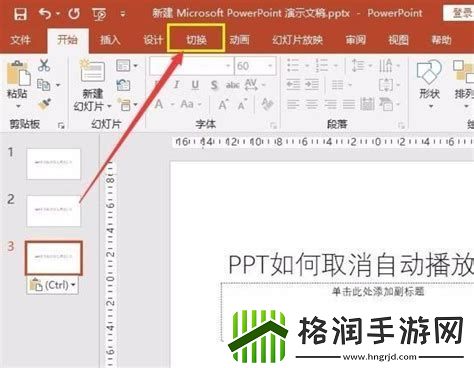The image size is (474, 368).
Task: Open the clipboard 剪贴板 dialog launcher
Action: (x=61, y=126)
